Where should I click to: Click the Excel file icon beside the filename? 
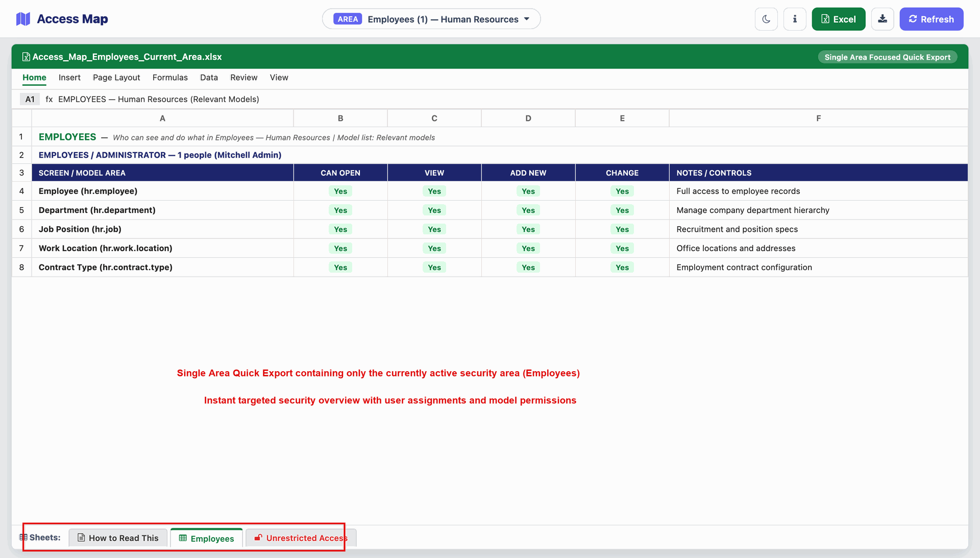26,57
